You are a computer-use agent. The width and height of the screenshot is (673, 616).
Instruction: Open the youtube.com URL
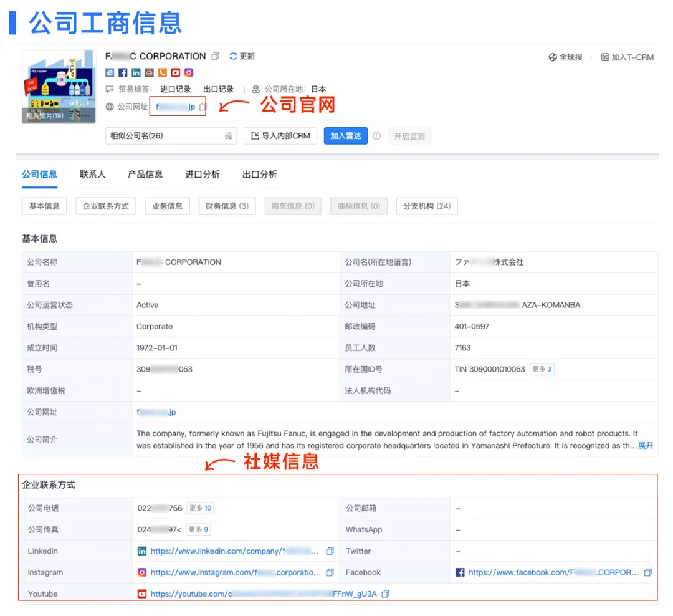(264, 594)
